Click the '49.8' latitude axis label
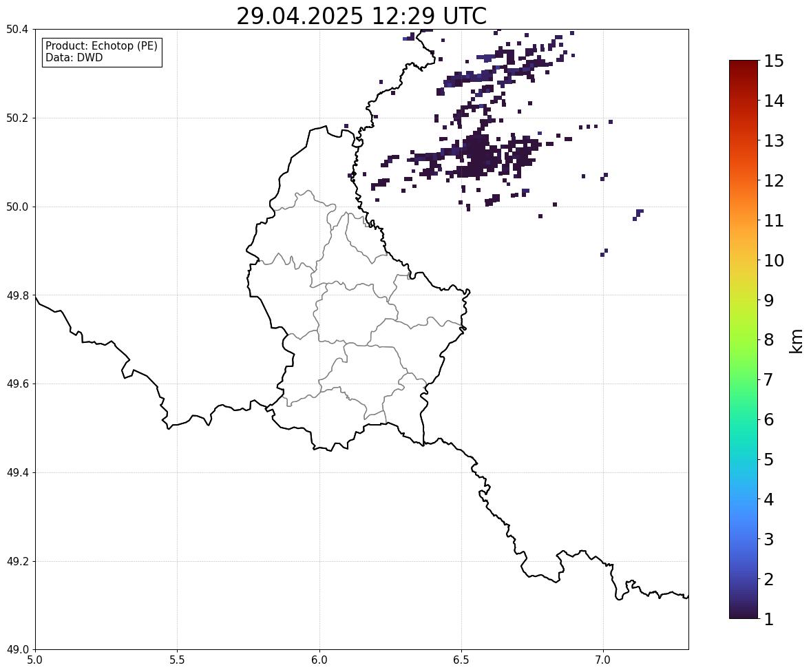 pos(17,295)
